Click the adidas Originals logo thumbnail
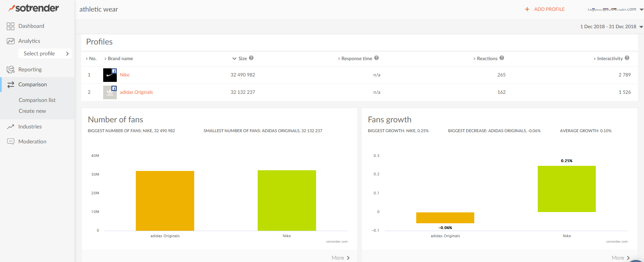 click(x=110, y=92)
